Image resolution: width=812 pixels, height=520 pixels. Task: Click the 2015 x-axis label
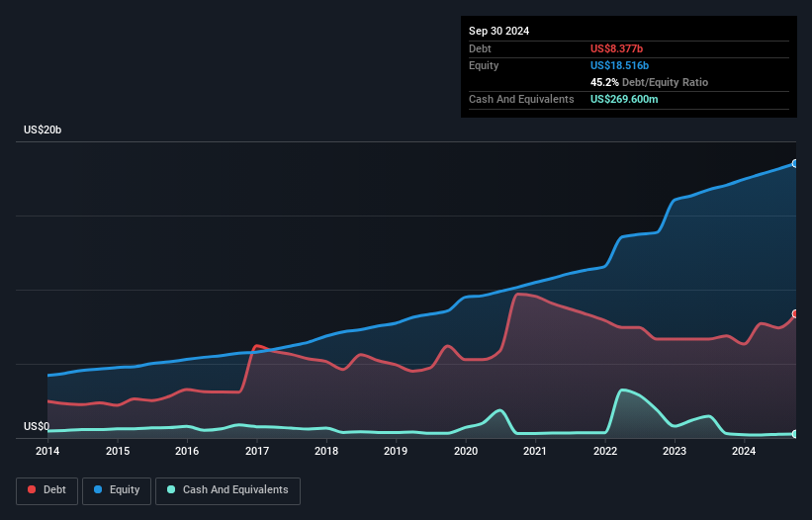(118, 451)
